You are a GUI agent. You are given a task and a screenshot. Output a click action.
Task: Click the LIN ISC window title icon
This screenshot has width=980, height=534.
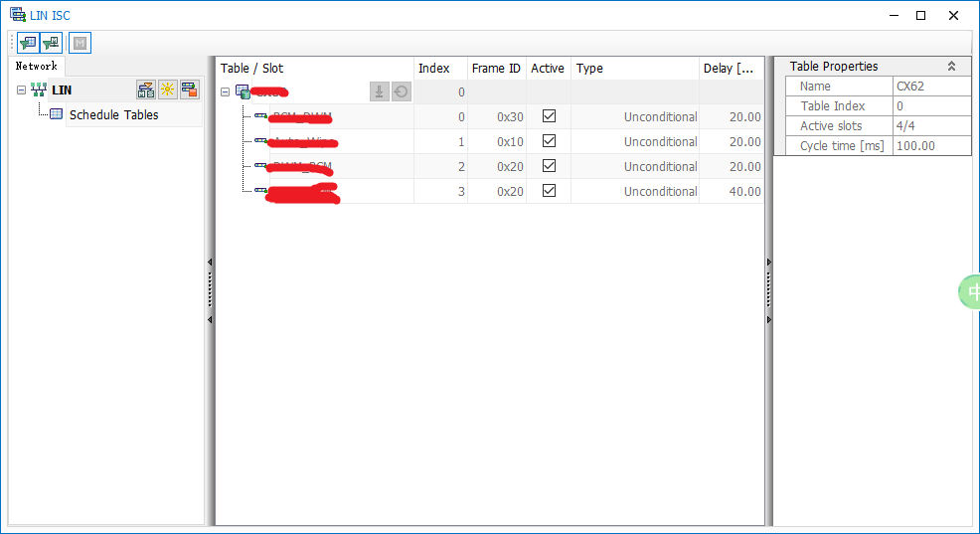18,14
